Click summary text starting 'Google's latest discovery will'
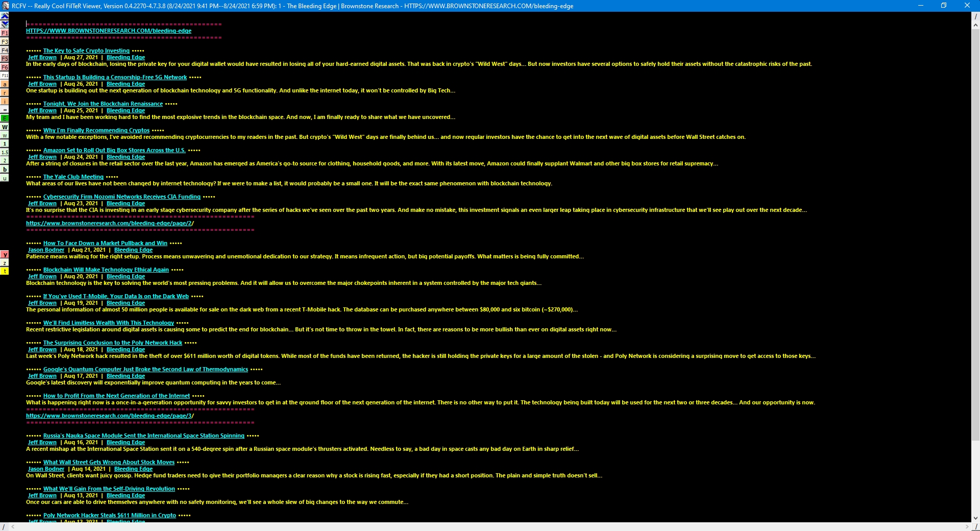Viewport: 980px width, 531px height. (153, 382)
